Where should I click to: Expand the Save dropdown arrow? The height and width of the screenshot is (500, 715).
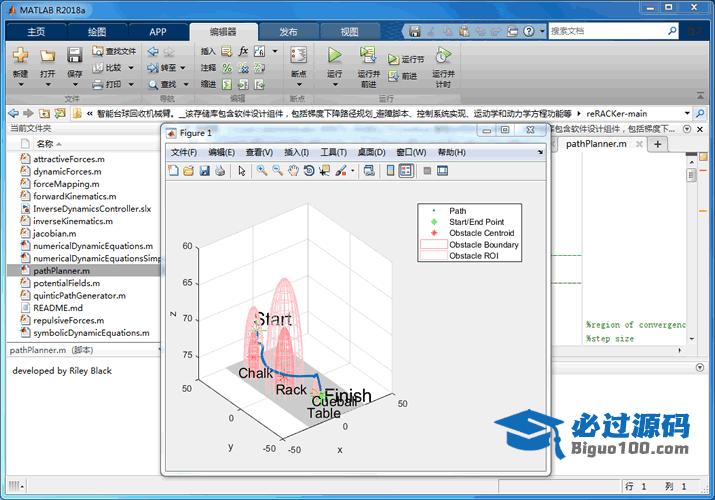75,85
